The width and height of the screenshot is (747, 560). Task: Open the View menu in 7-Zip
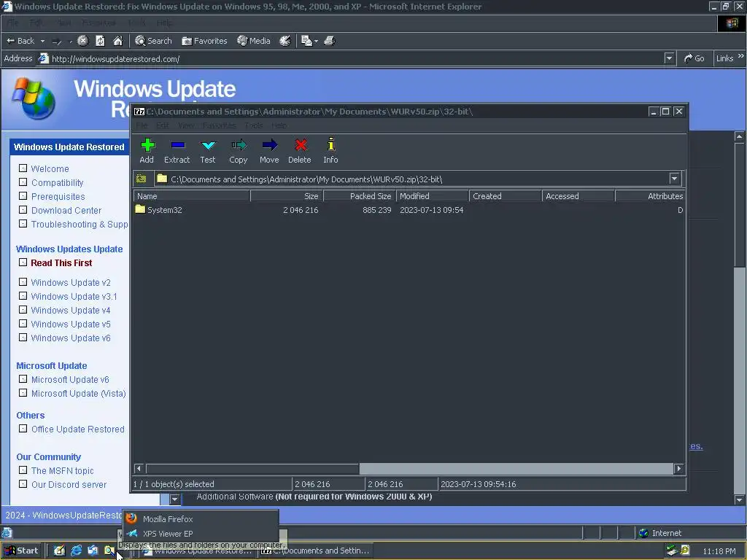click(x=186, y=125)
